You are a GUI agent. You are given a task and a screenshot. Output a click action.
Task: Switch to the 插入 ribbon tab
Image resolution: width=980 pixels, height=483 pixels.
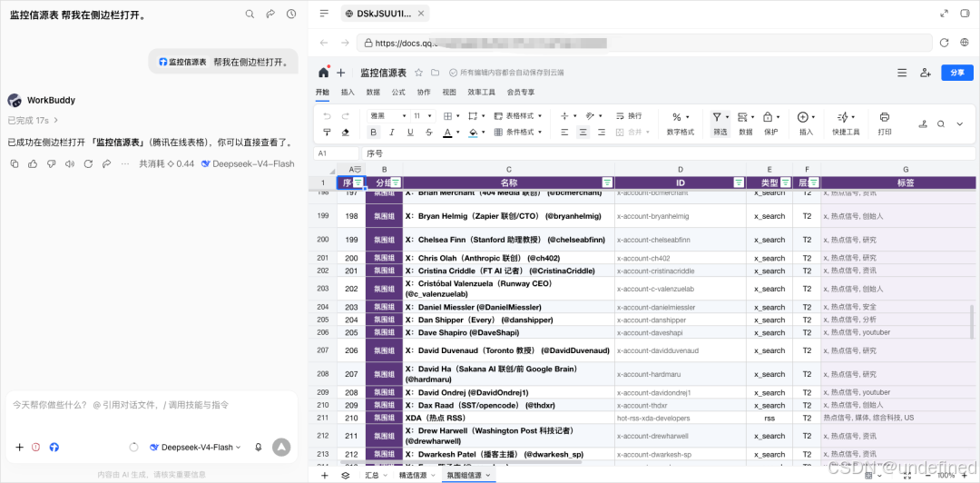pyautogui.click(x=348, y=92)
